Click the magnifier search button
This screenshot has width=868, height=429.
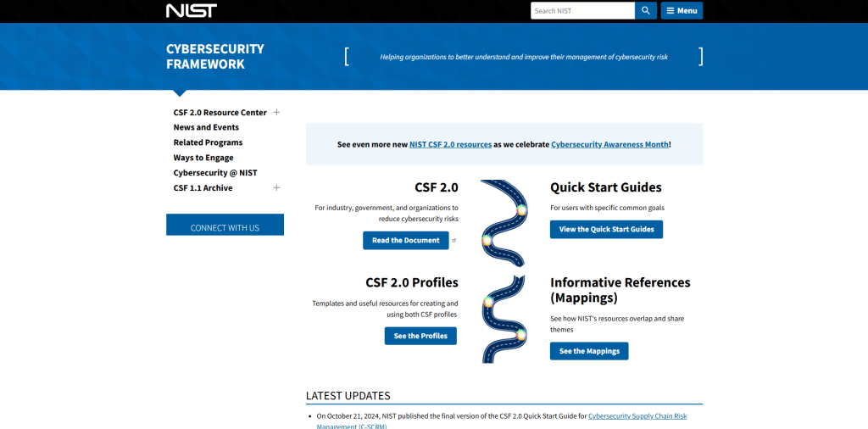click(x=645, y=10)
